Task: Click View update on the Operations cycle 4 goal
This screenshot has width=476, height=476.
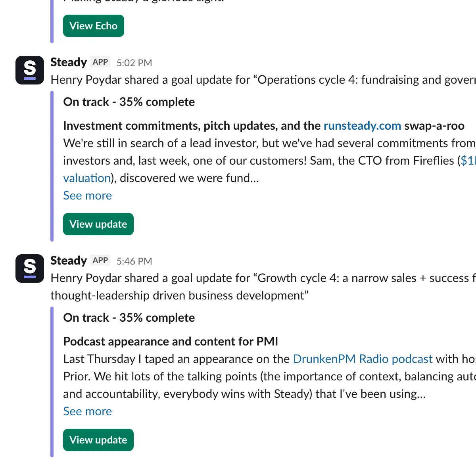Action: [98, 224]
